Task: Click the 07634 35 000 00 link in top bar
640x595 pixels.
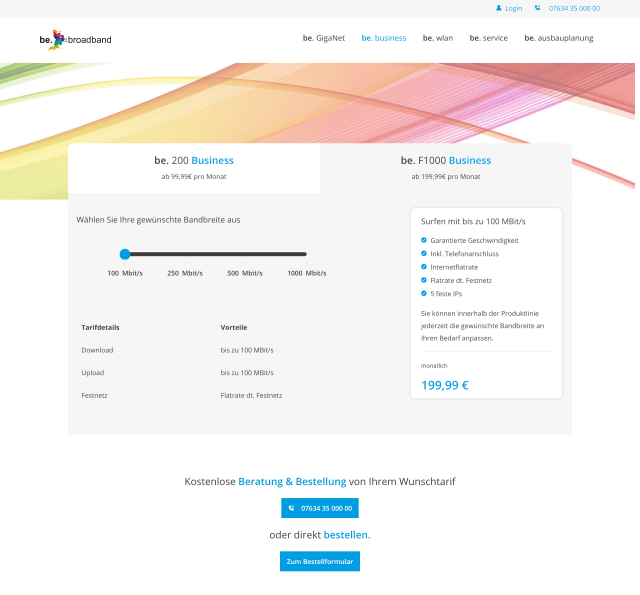Action: (574, 8)
